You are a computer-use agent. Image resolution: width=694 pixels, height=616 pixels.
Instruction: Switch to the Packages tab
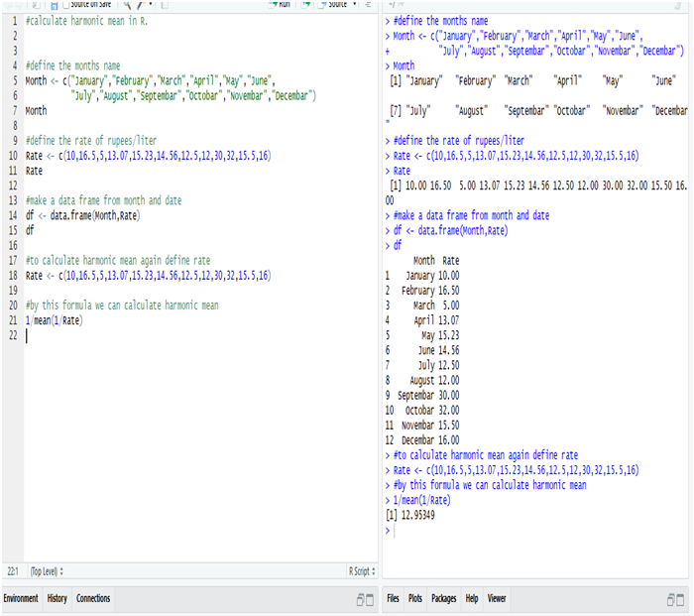(x=444, y=598)
